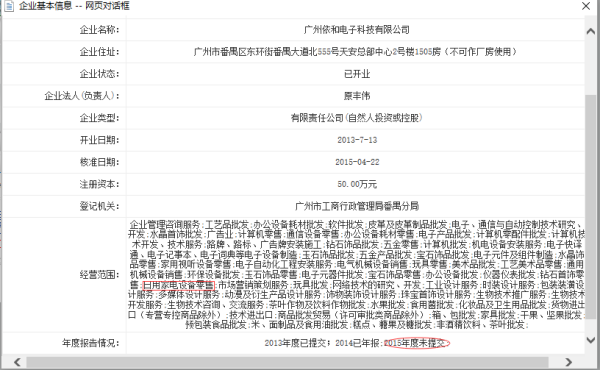Click the vertical scrollbar up arrow

[x=591, y=31]
